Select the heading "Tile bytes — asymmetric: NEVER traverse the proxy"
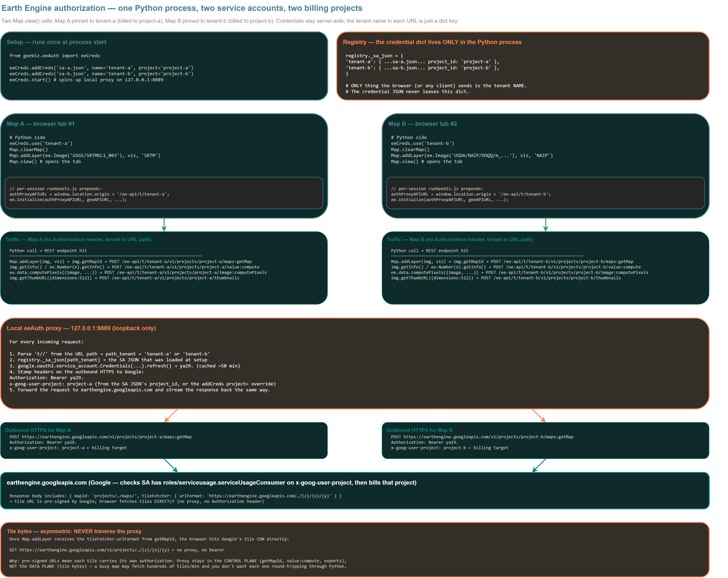Screen dimensions: 728x578 click(x=74, y=531)
